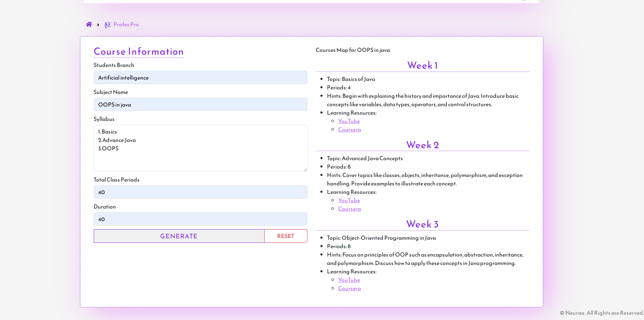Click Week 1 Hints paragraph about Java history
644x320 pixels.
click(x=423, y=100)
